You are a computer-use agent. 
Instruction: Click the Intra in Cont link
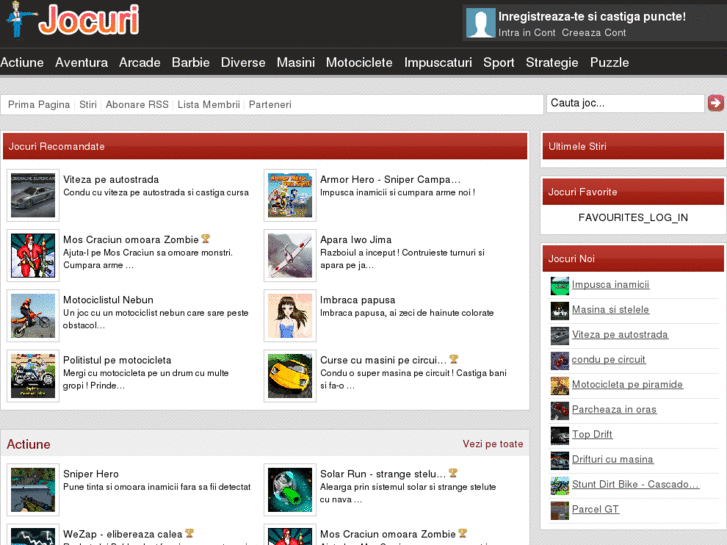526,32
